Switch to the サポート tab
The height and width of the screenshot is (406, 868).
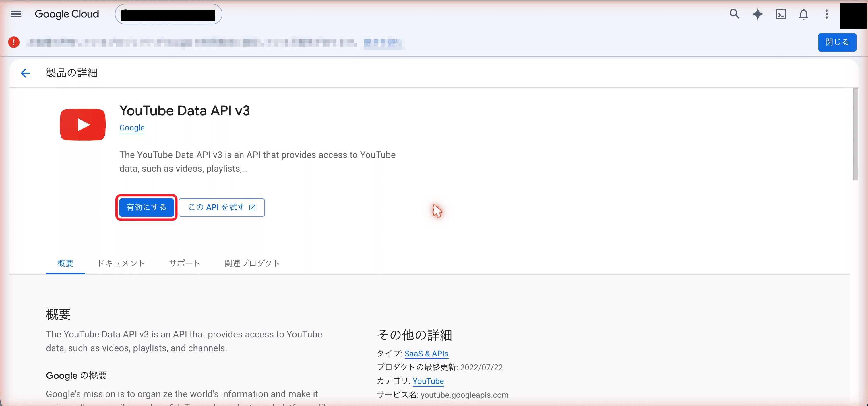click(185, 263)
